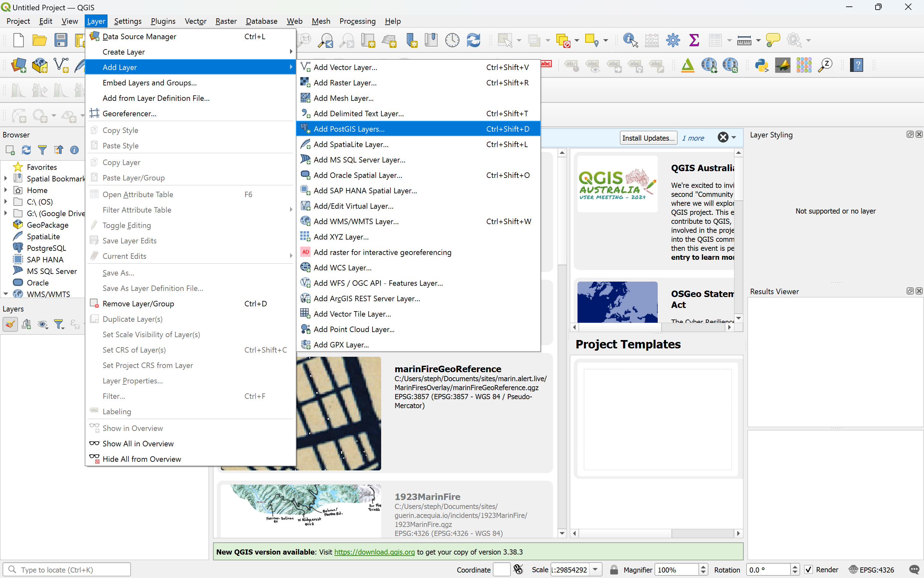Toggle mouse extents display in status bar
Image resolution: width=924 pixels, height=578 pixels.
[518, 570]
